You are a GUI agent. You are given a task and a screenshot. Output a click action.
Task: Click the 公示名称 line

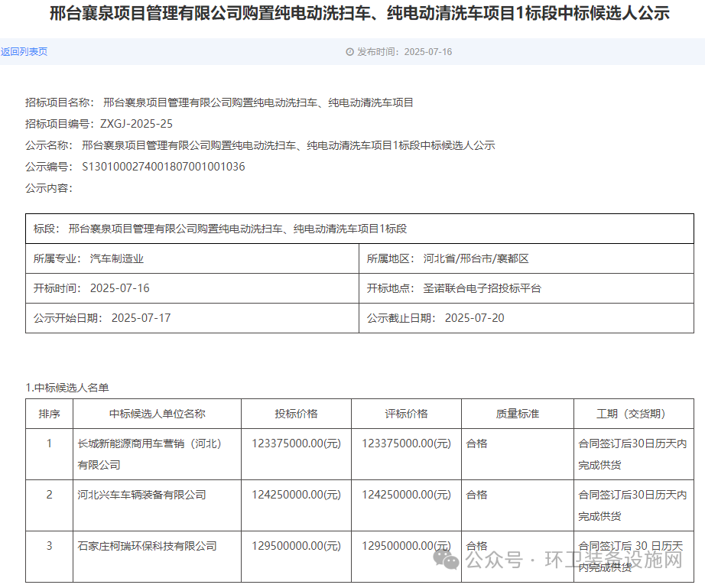[260, 145]
